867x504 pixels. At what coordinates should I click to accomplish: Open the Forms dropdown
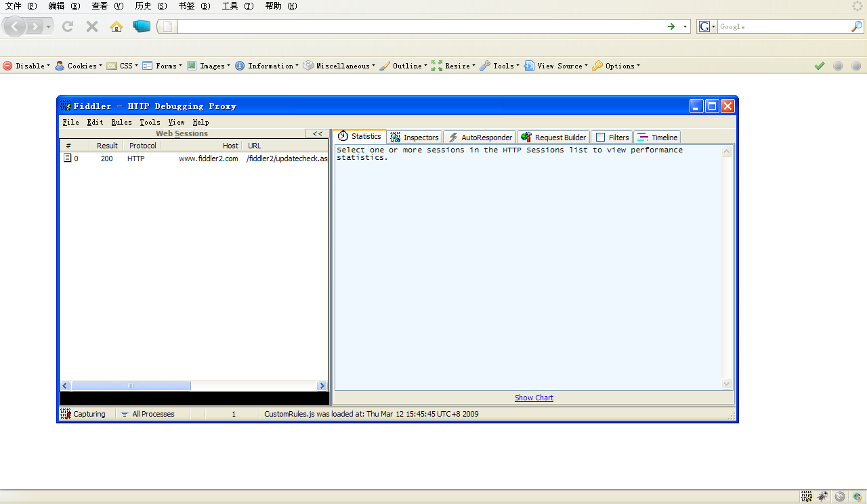point(162,66)
